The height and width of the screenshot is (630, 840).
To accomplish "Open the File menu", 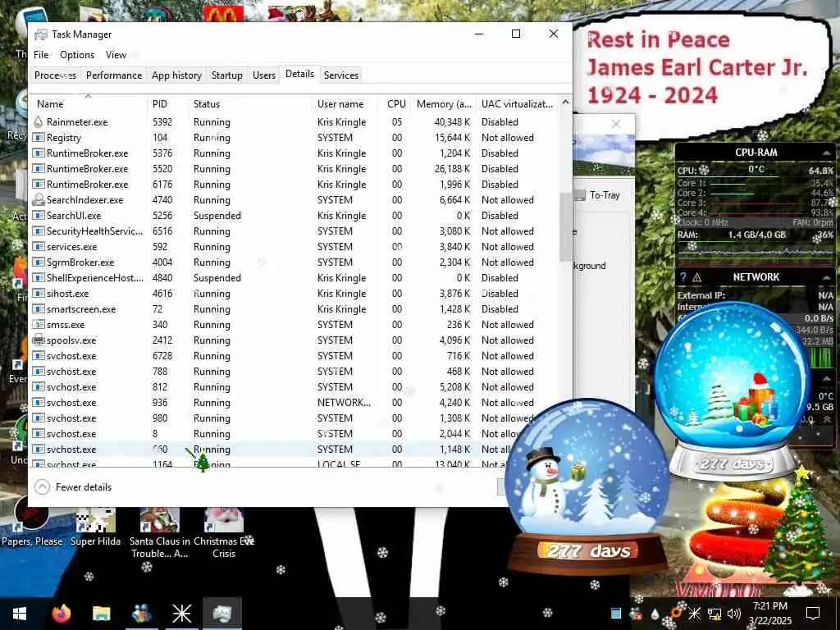I will point(41,55).
